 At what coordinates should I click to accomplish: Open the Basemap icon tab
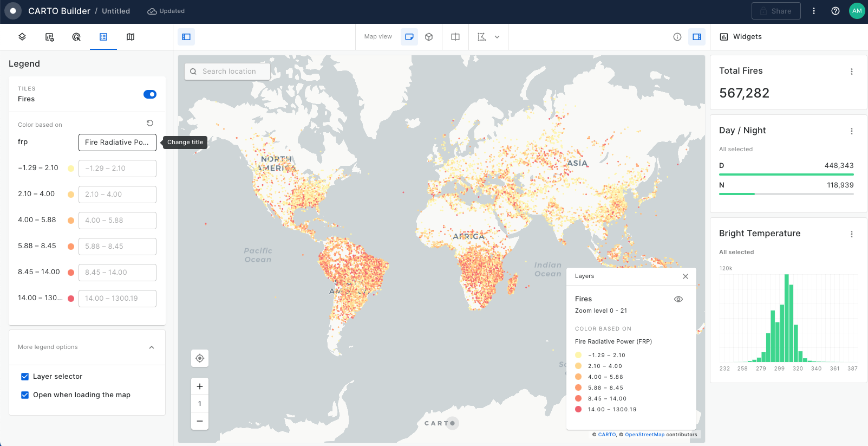click(x=130, y=37)
